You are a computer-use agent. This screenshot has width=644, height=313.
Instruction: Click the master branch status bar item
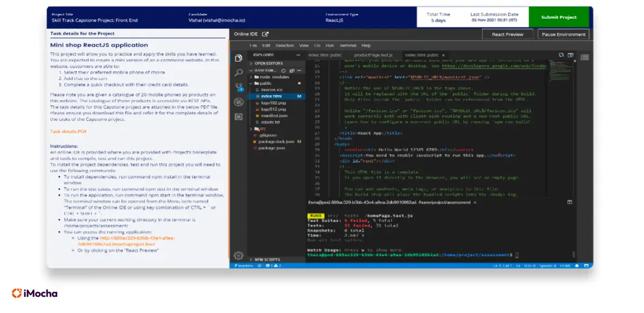pyautogui.click(x=244, y=266)
